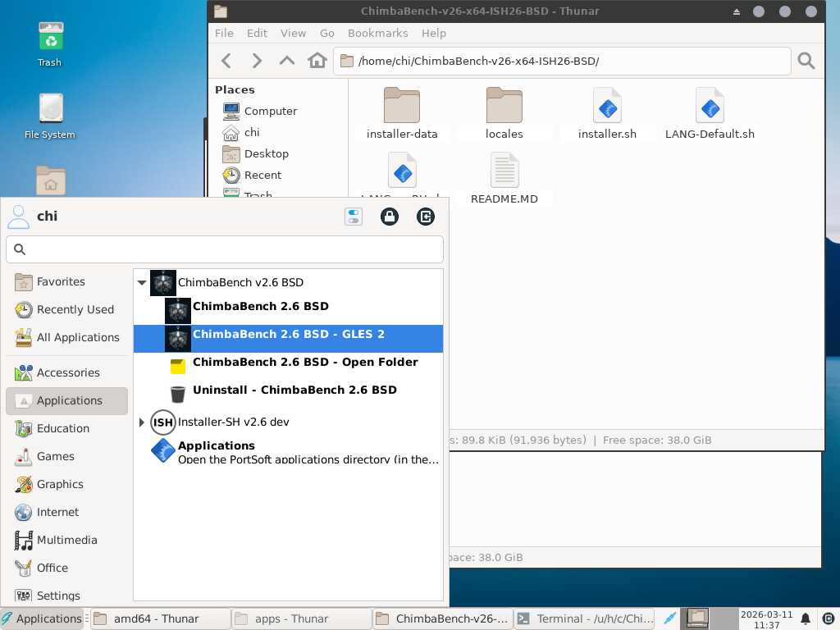
Task: Select Applications category in menu sidebar
Action: coord(67,400)
